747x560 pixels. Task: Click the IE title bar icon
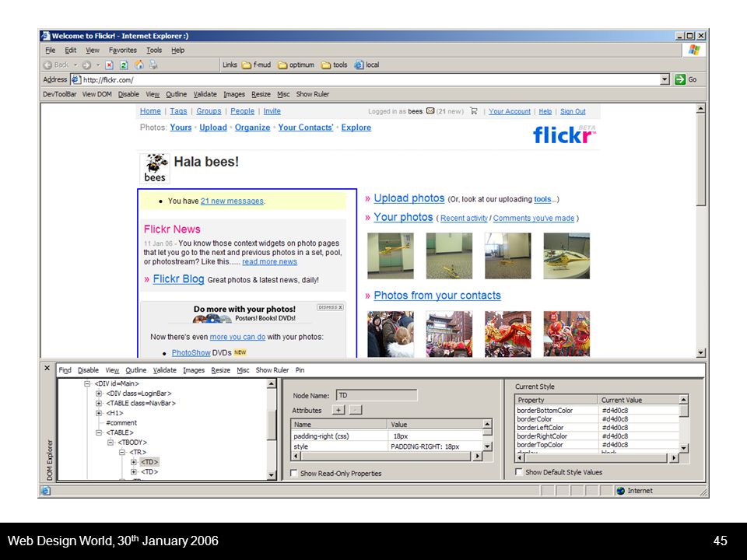coord(45,36)
